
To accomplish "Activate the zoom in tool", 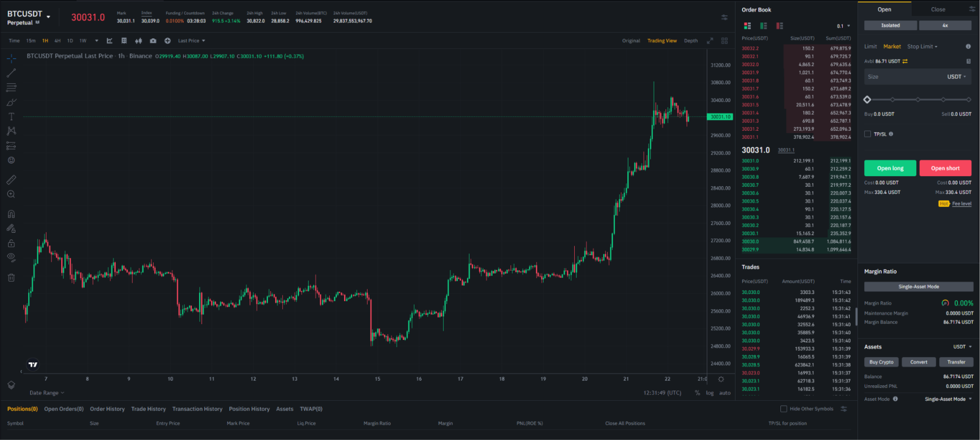I will [11, 194].
